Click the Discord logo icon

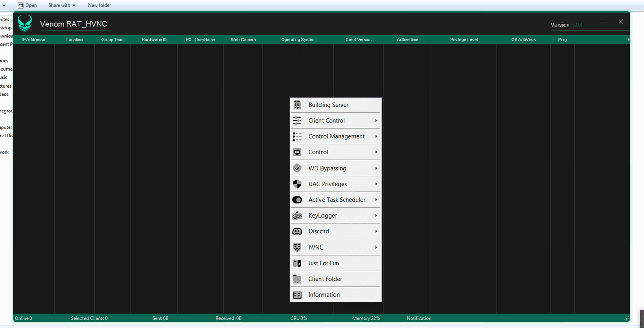(x=298, y=231)
